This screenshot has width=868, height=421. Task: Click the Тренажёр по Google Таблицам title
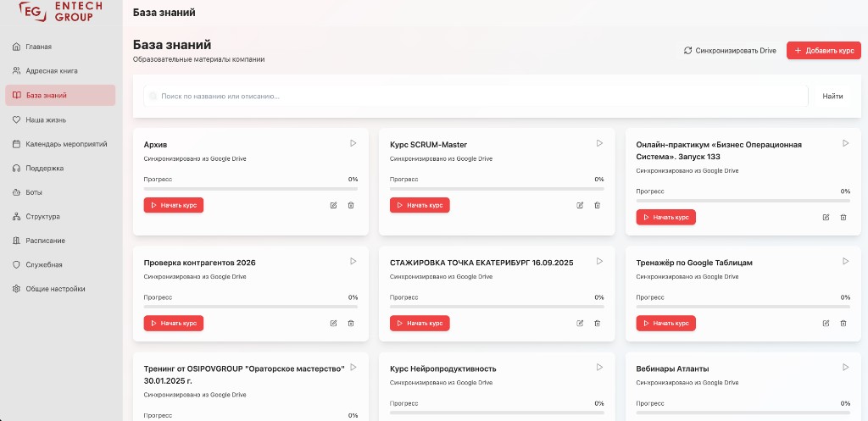pyautogui.click(x=694, y=263)
